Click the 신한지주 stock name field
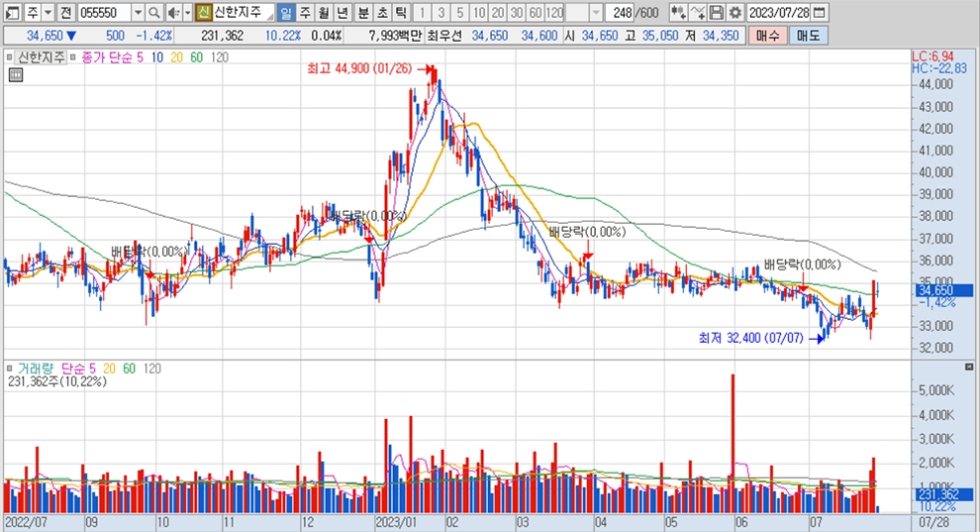 pyautogui.click(x=244, y=12)
